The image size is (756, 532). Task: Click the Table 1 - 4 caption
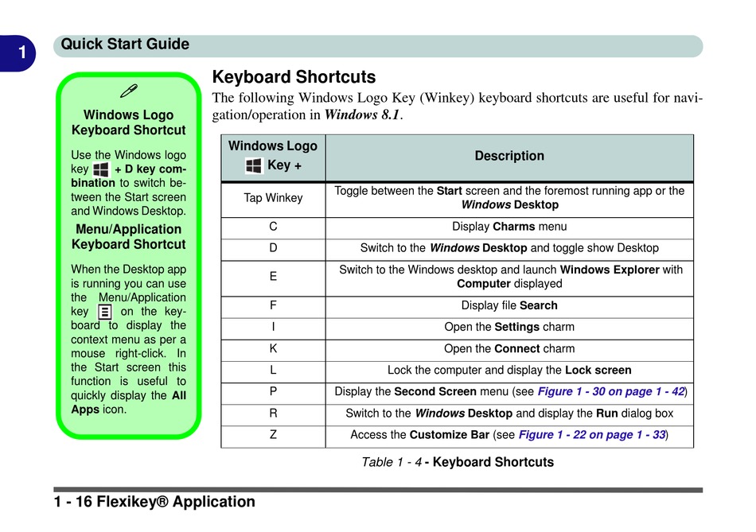pyautogui.click(x=458, y=462)
